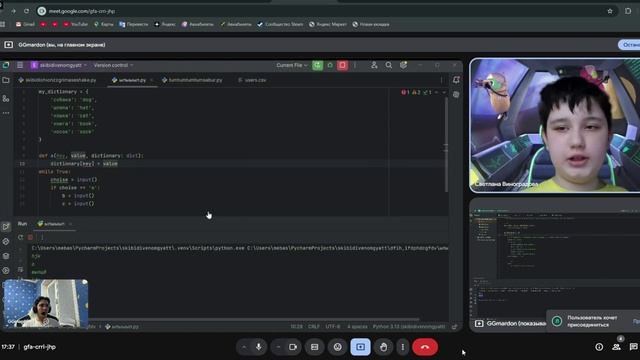Open editor tabs options three dots

click(442, 80)
